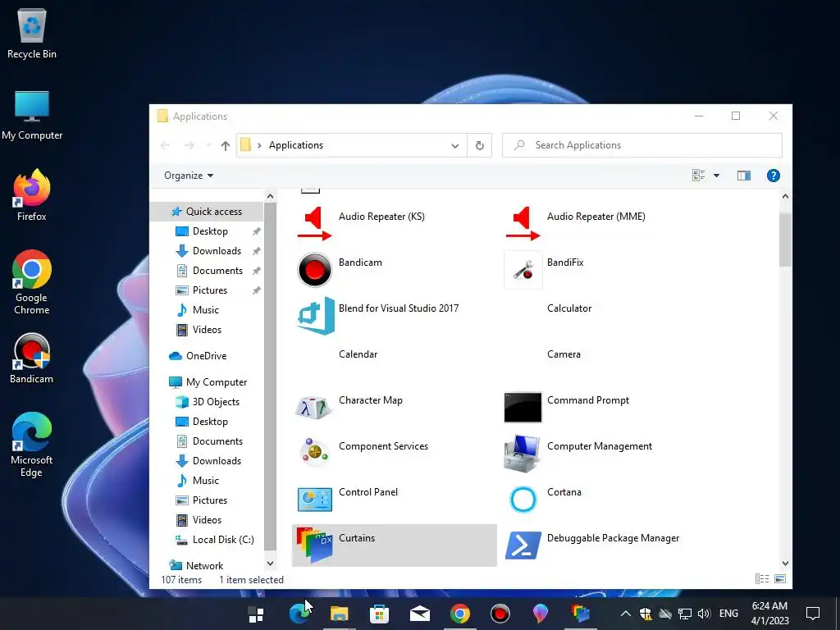Click in the Search Applications field
The image size is (840, 630).
(641, 145)
